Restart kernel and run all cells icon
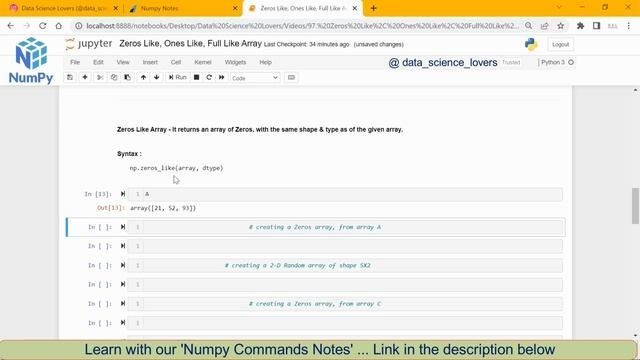 tap(222, 77)
